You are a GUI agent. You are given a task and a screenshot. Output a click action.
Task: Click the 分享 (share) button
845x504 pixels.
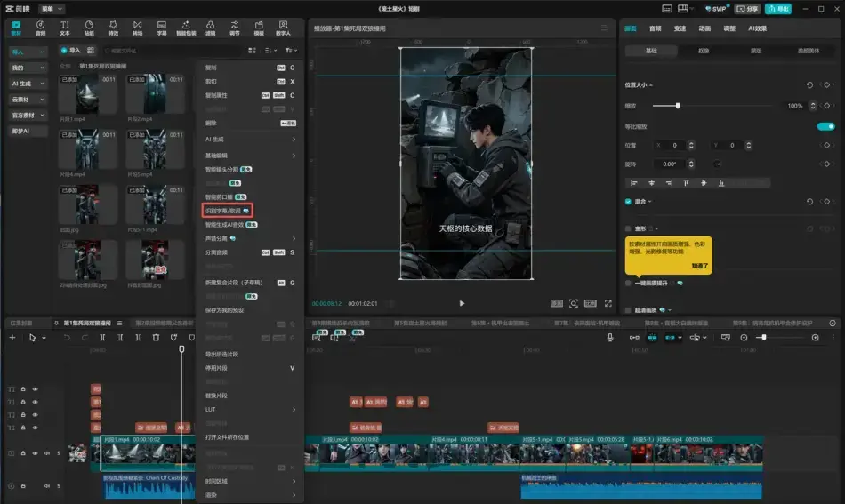click(x=747, y=9)
